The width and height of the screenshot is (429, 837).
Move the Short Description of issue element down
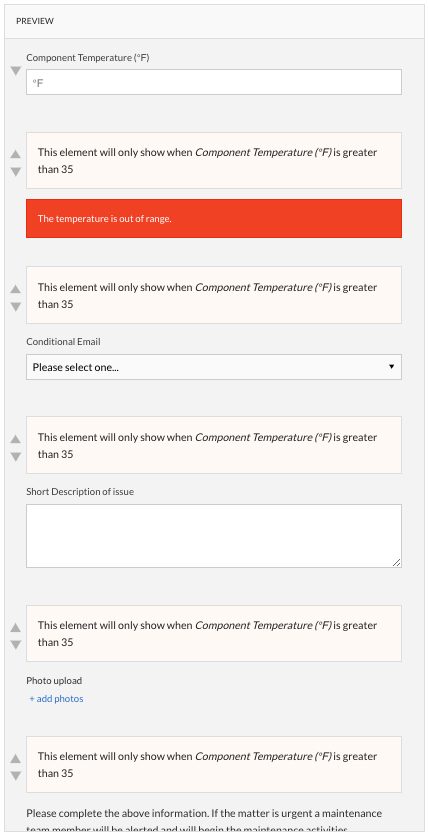click(16, 456)
